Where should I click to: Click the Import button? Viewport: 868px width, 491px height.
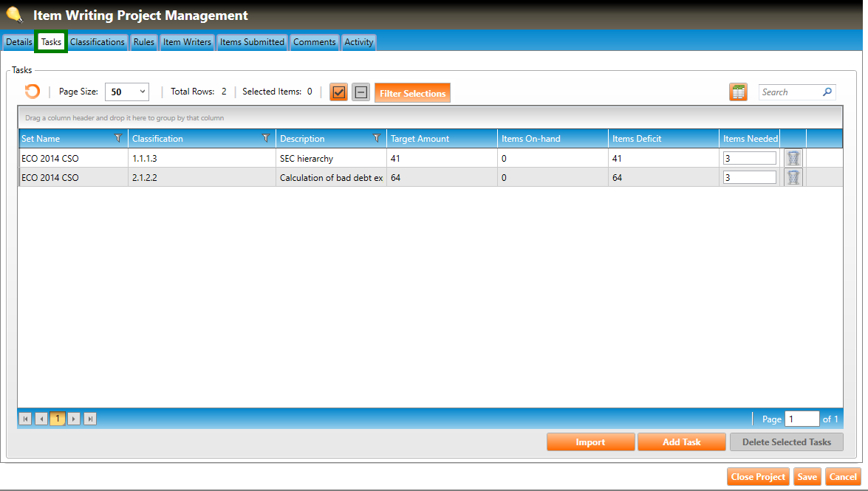tap(590, 442)
